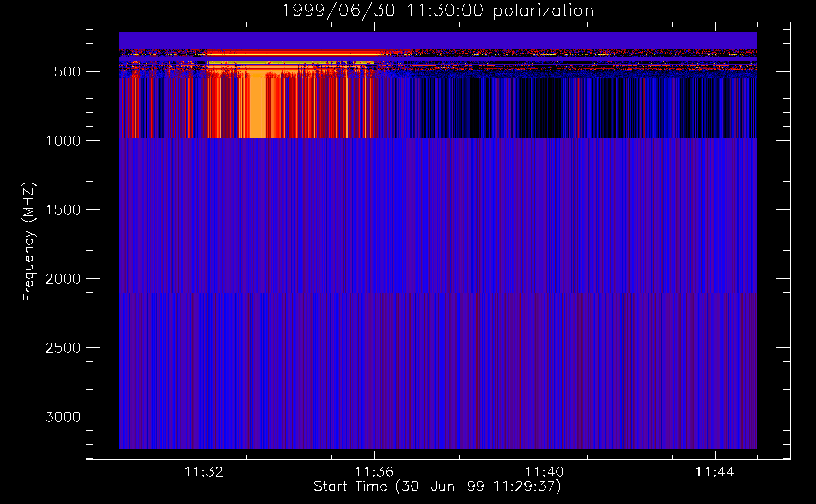Select the 'Frequency (MHZ)' y-axis label
Screen dimensions: 816x504
click(29, 242)
